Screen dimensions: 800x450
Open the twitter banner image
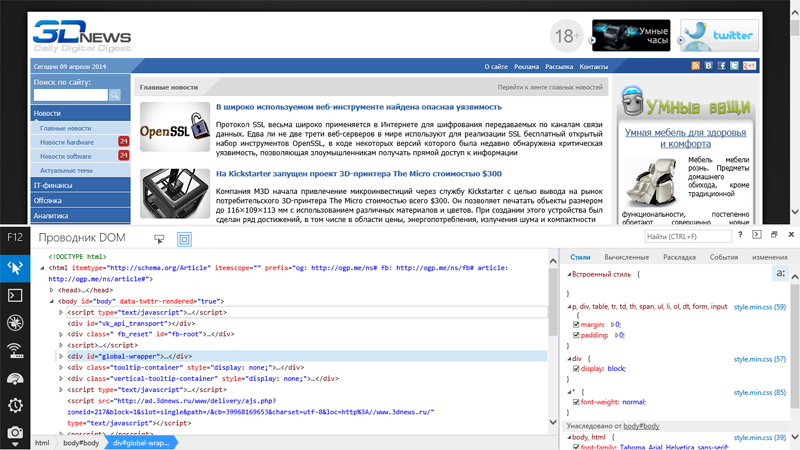tap(719, 36)
